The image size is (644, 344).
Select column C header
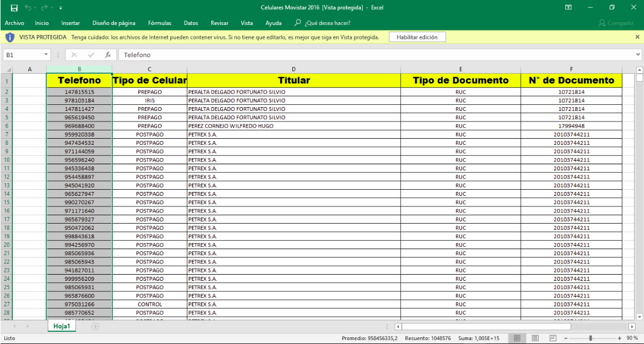[x=150, y=69]
